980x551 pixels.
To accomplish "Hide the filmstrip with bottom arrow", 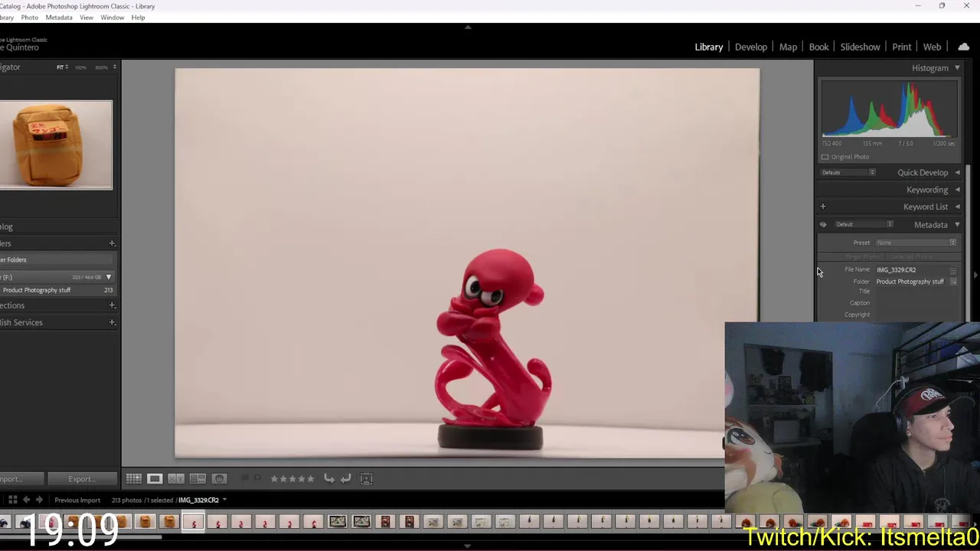I will click(x=468, y=546).
